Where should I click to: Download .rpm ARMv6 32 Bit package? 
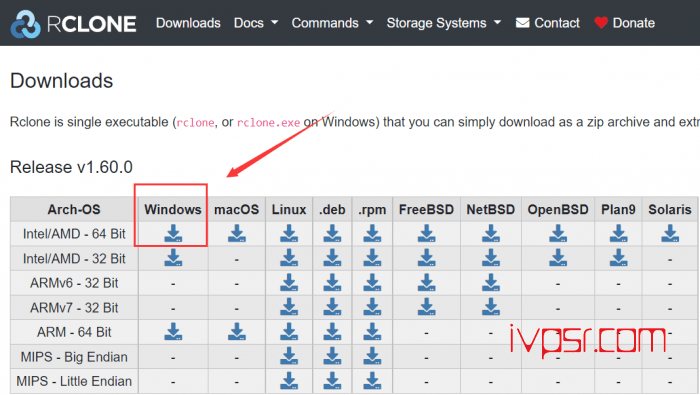[x=372, y=283]
